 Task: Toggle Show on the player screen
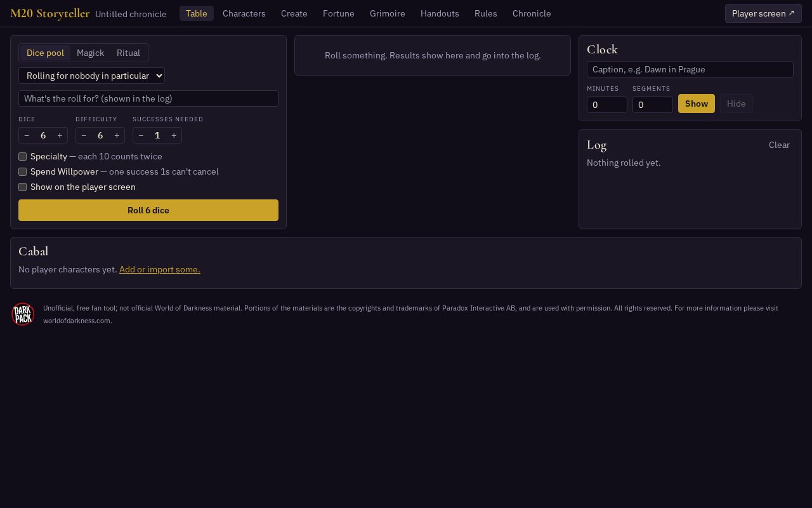[x=22, y=187]
